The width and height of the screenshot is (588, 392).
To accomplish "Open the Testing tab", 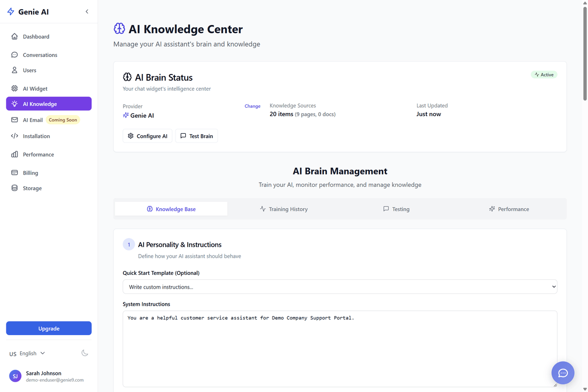I will pyautogui.click(x=396, y=209).
